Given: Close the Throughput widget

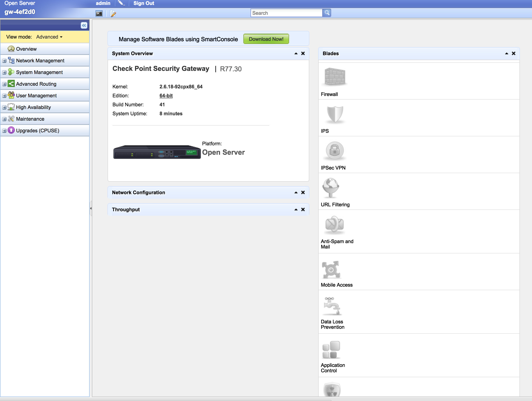Looking at the screenshot, I should (x=303, y=210).
